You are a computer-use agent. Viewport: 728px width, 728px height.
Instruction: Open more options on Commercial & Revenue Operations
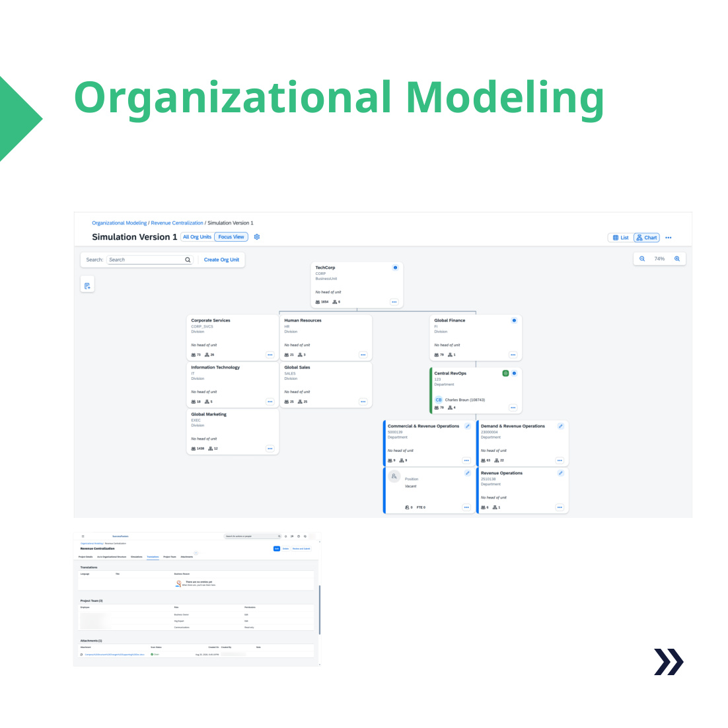[466, 460]
